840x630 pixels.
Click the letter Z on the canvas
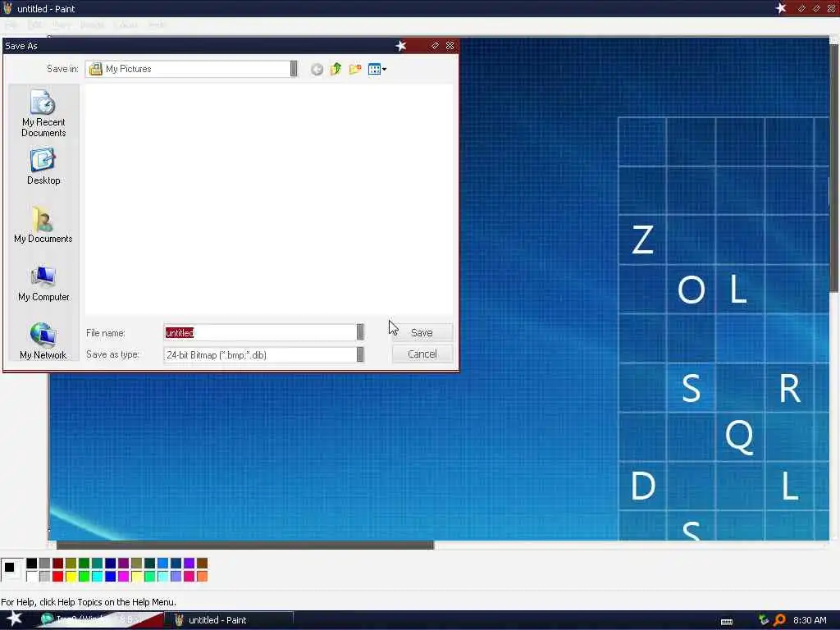[x=642, y=240]
